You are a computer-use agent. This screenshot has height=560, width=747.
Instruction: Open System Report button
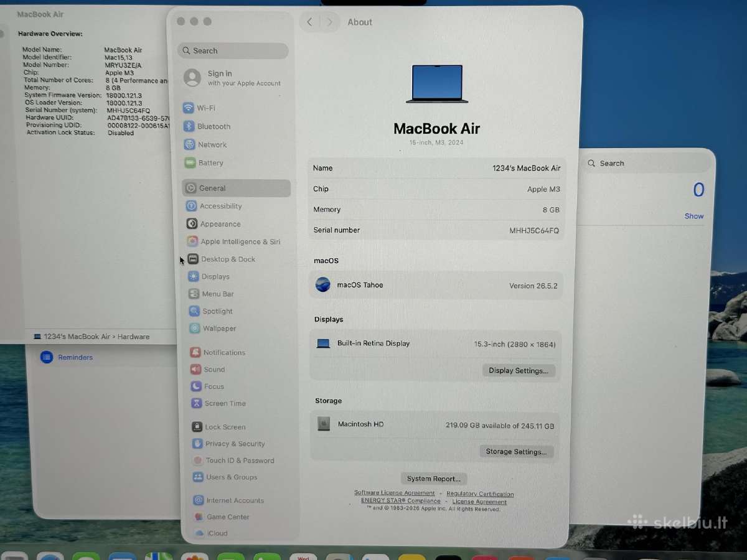pyautogui.click(x=434, y=478)
